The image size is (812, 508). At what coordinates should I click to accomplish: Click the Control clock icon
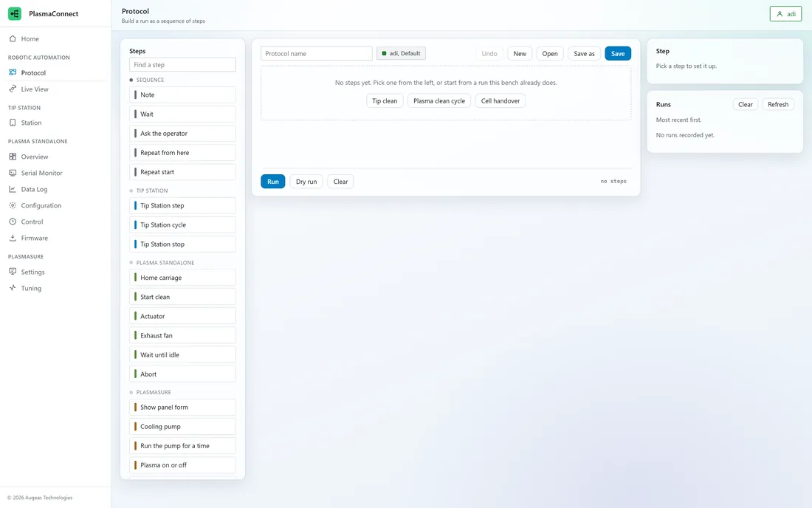(x=13, y=222)
